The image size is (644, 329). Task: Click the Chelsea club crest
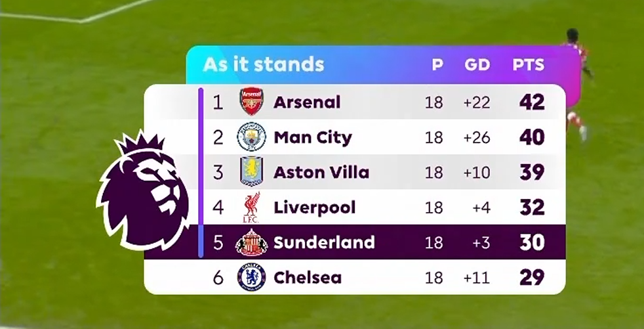(x=251, y=278)
